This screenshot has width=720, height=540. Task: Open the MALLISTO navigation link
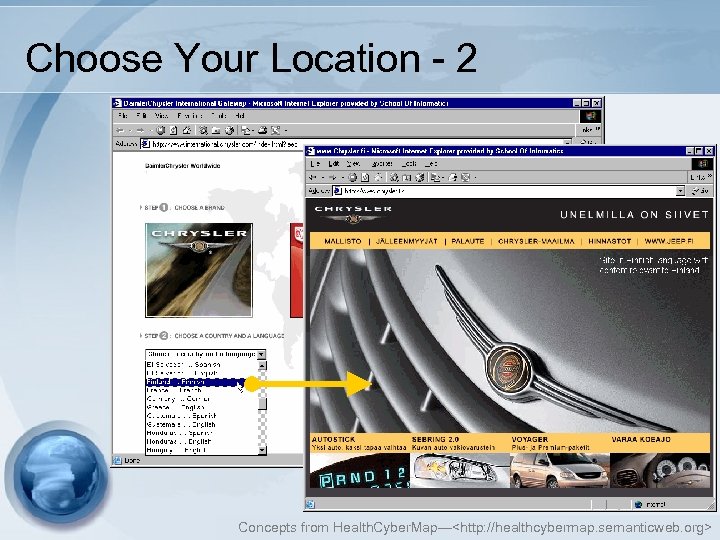(x=343, y=241)
